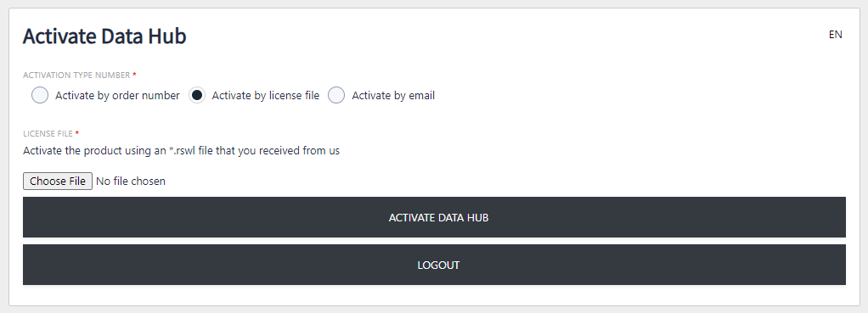868x313 pixels.
Task: Click the '*.rswl' extension text in the description
Action: pos(182,150)
